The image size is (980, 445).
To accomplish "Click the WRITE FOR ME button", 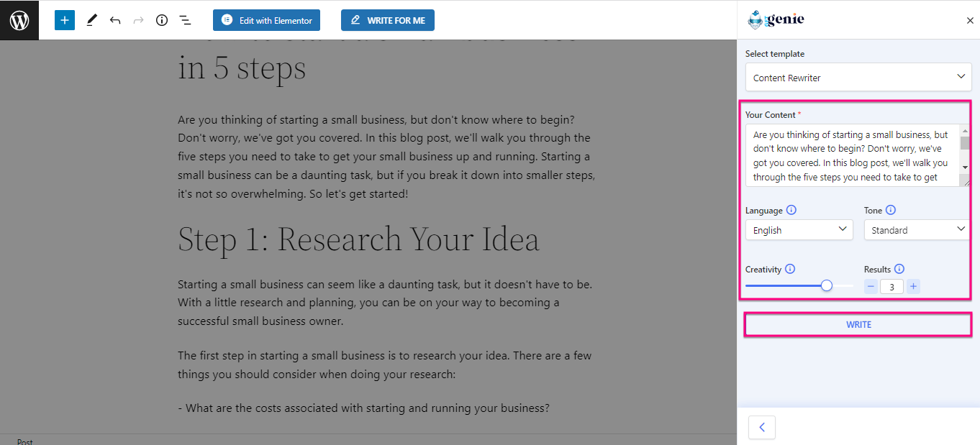I will [x=388, y=20].
